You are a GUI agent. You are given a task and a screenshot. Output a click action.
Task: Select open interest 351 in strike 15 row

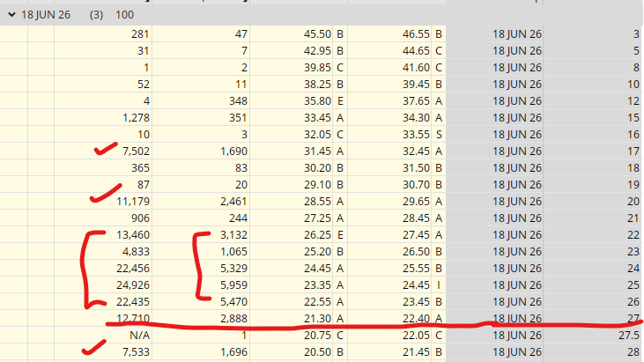click(238, 118)
